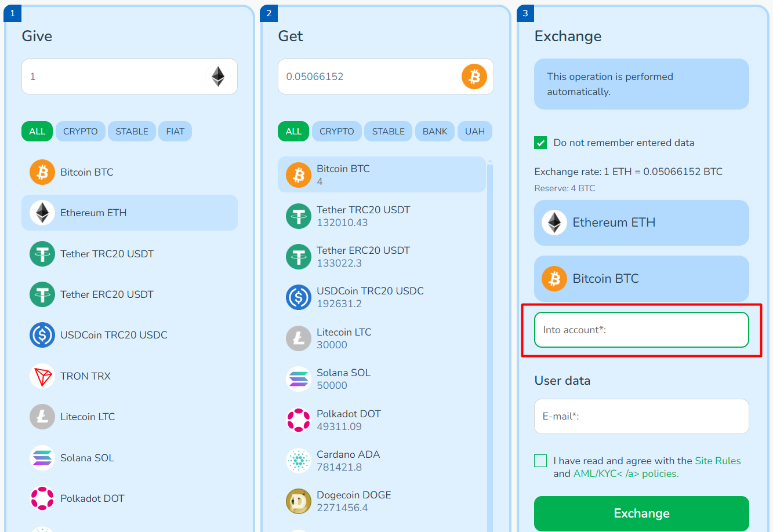Click Bitcoin icon inside Get amount field
The image size is (773, 532).
[x=474, y=76]
